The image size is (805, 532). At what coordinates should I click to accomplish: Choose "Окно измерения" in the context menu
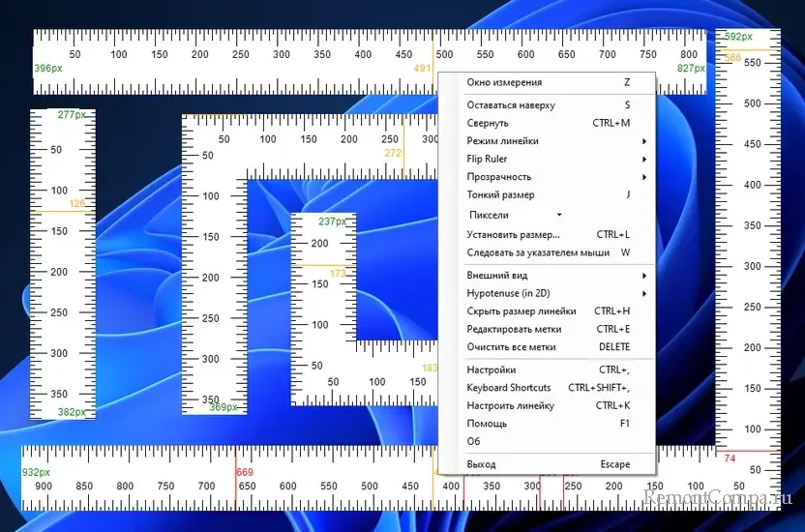[548, 82]
